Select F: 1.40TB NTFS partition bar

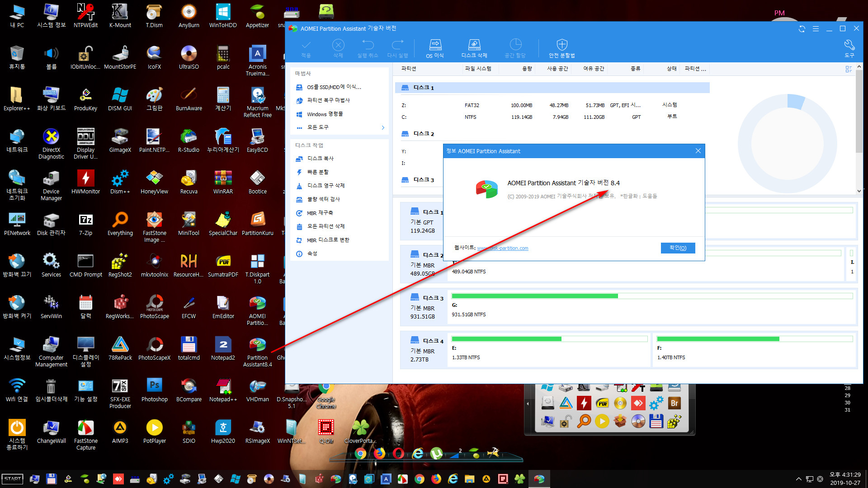(754, 350)
